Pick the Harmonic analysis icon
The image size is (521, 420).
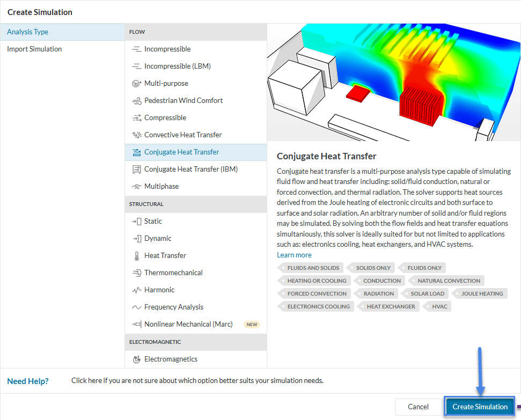[x=136, y=290]
